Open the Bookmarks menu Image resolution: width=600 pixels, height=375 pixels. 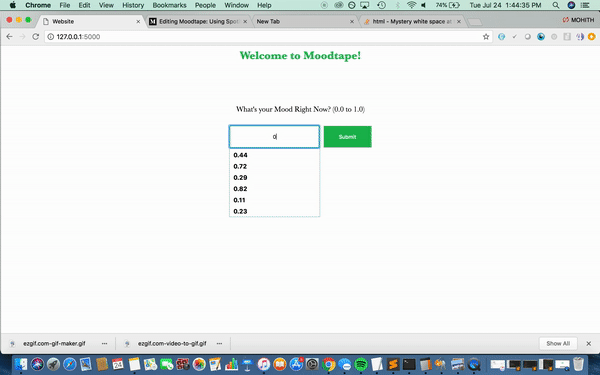tap(169, 5)
